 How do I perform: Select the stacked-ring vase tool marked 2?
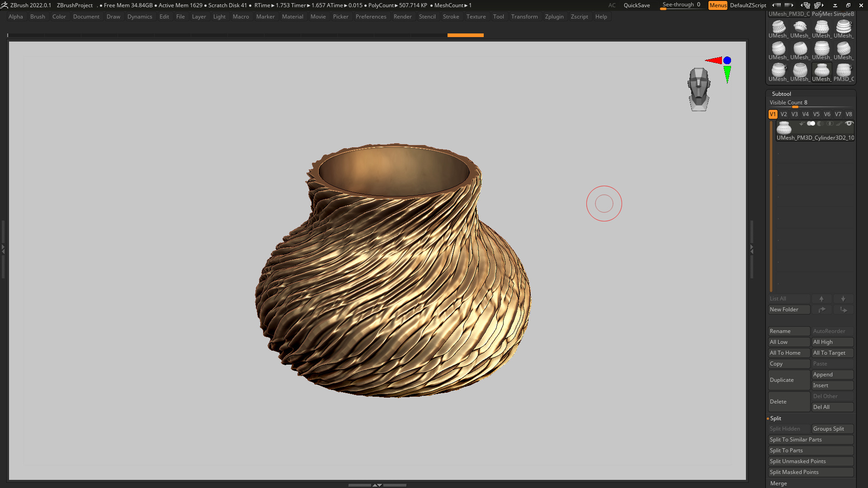pyautogui.click(x=844, y=29)
